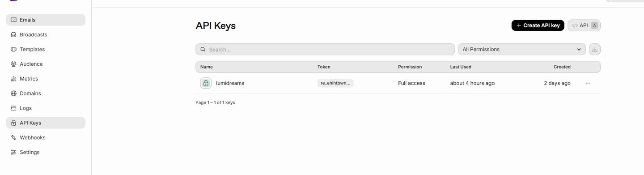Click the Metrics bar chart icon
This screenshot has width=644, height=175.
13,79
